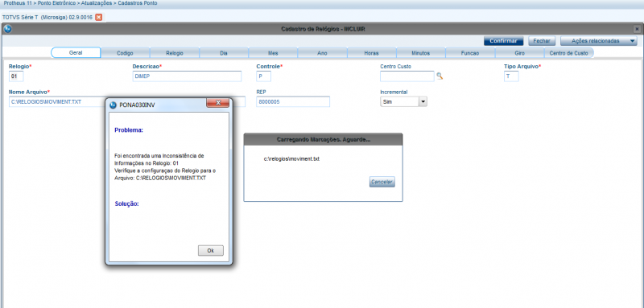Edit the REP field with 8000005
This screenshot has height=308, width=644.
pos(293,101)
